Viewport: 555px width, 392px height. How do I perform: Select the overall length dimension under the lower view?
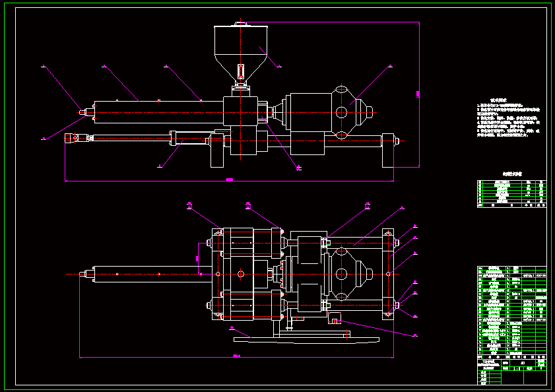click(236, 357)
